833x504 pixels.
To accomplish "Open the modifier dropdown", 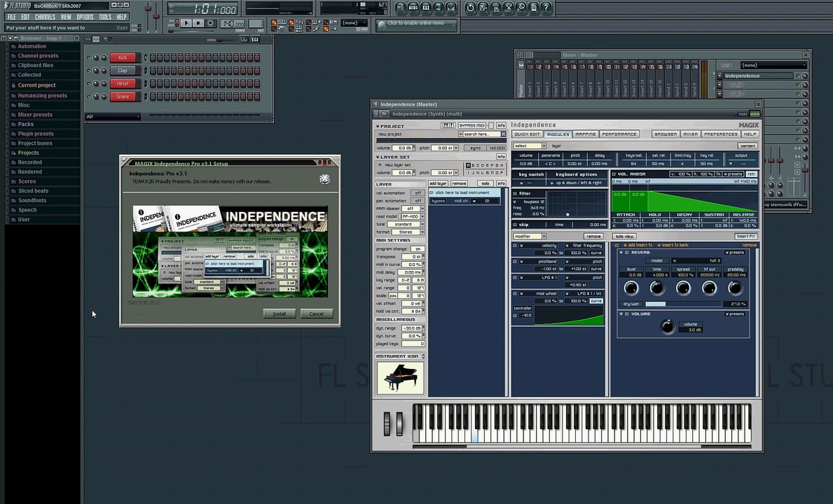I will pos(530,236).
